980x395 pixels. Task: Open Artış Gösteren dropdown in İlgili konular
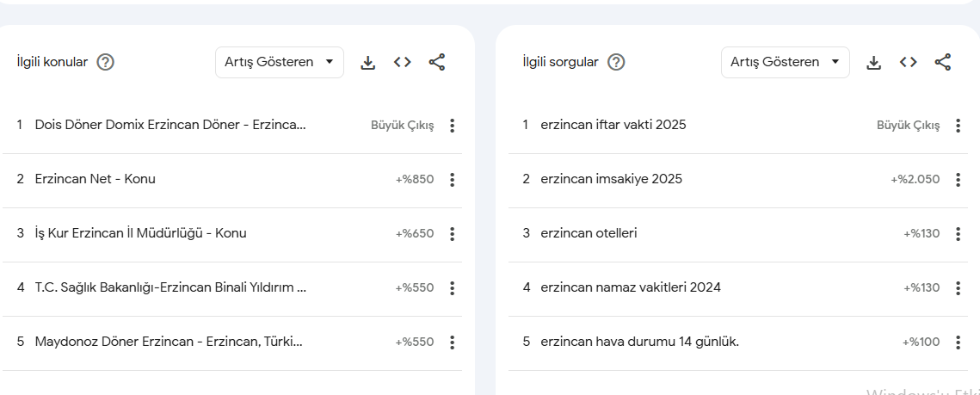tap(280, 63)
